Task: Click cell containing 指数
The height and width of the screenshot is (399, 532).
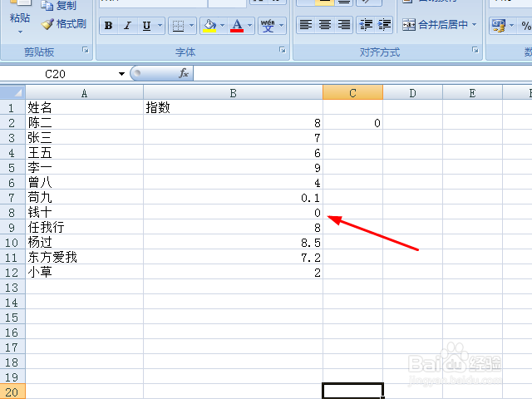Action: [233, 107]
